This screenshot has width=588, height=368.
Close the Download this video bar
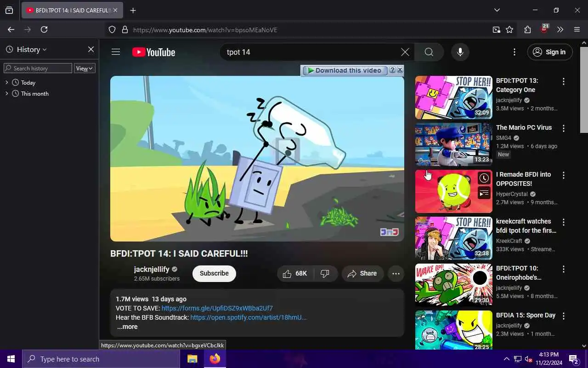400,70
